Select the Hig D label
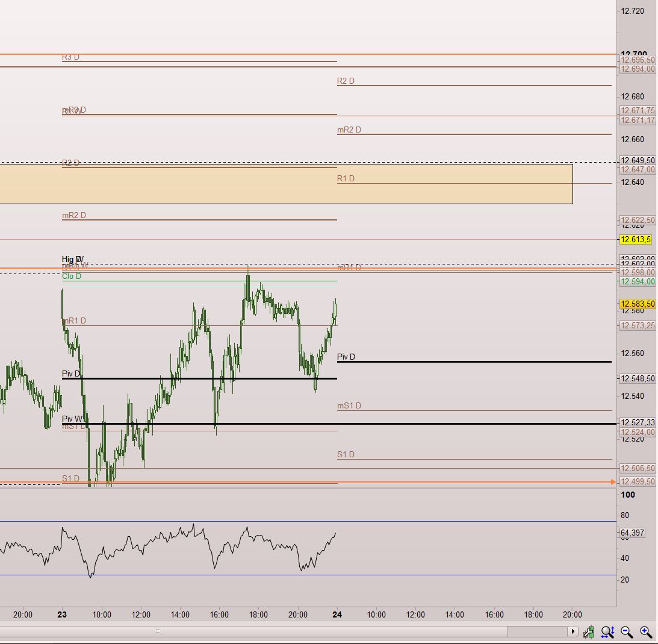Viewport: 658px width, 644px height. click(73, 259)
